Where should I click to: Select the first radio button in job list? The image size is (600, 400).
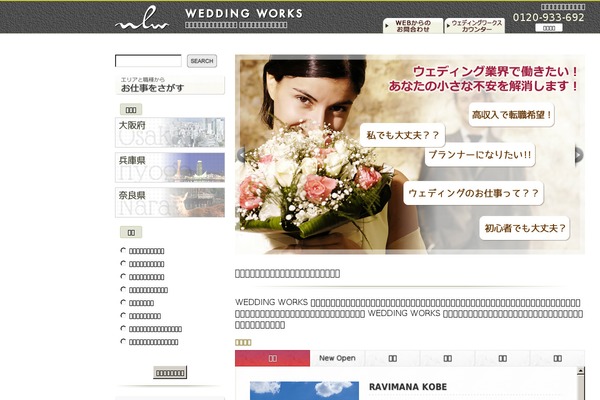tap(123, 250)
